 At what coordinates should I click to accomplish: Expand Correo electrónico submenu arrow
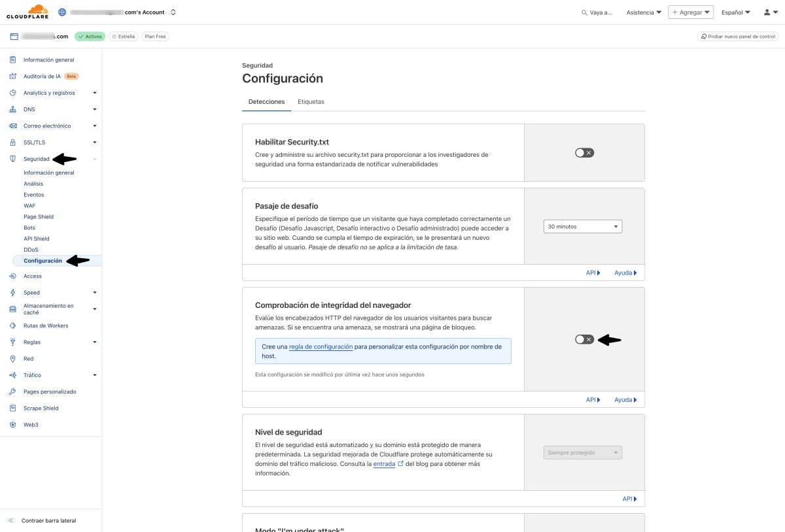pos(95,125)
